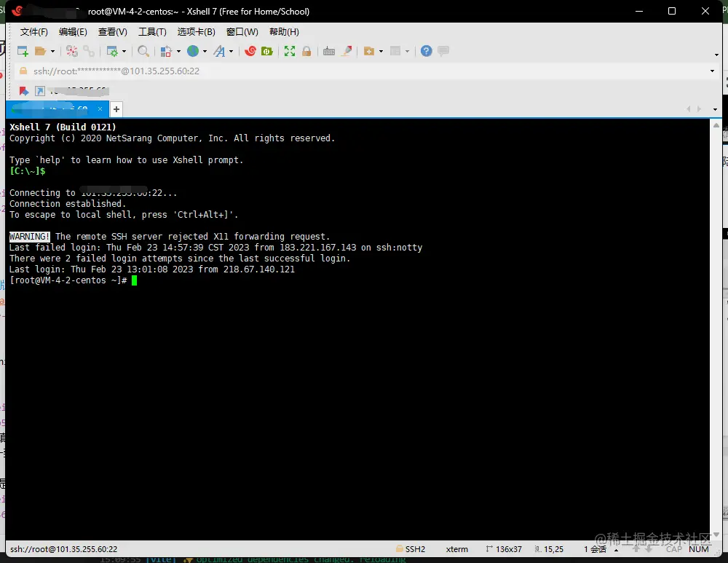Expand the layout panel dropdown arrow
The height and width of the screenshot is (563, 728).
coord(407,51)
